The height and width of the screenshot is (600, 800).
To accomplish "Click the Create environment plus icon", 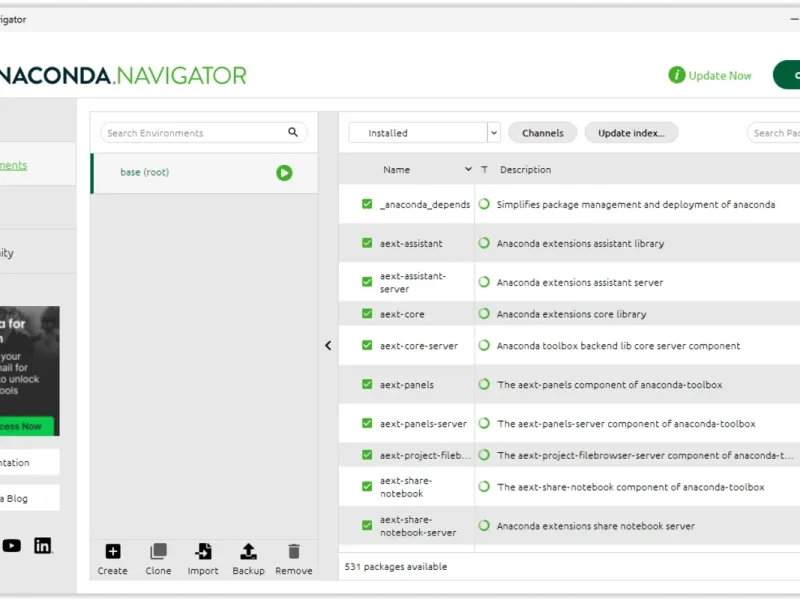I will (113, 552).
